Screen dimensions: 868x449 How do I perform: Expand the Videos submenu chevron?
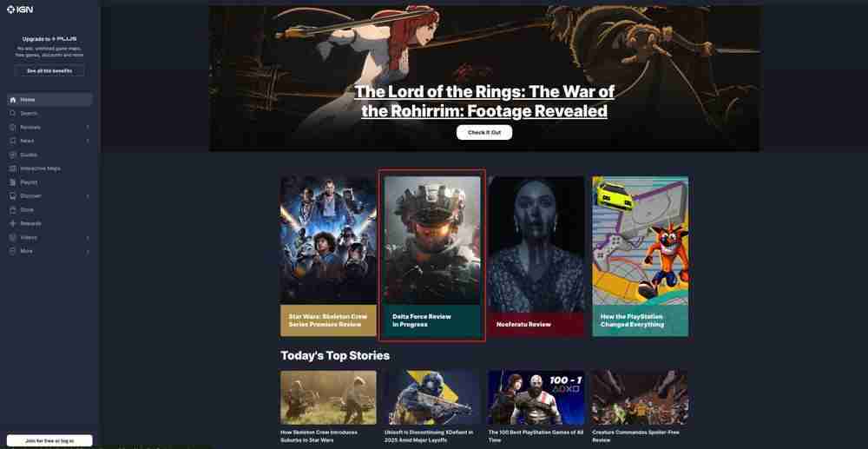(88, 237)
